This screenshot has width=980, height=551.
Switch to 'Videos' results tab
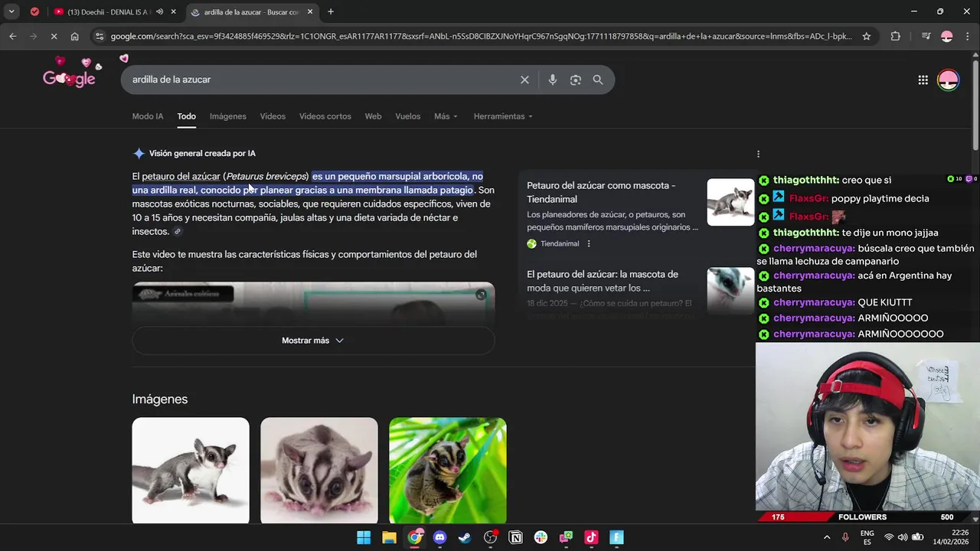pos(273,116)
